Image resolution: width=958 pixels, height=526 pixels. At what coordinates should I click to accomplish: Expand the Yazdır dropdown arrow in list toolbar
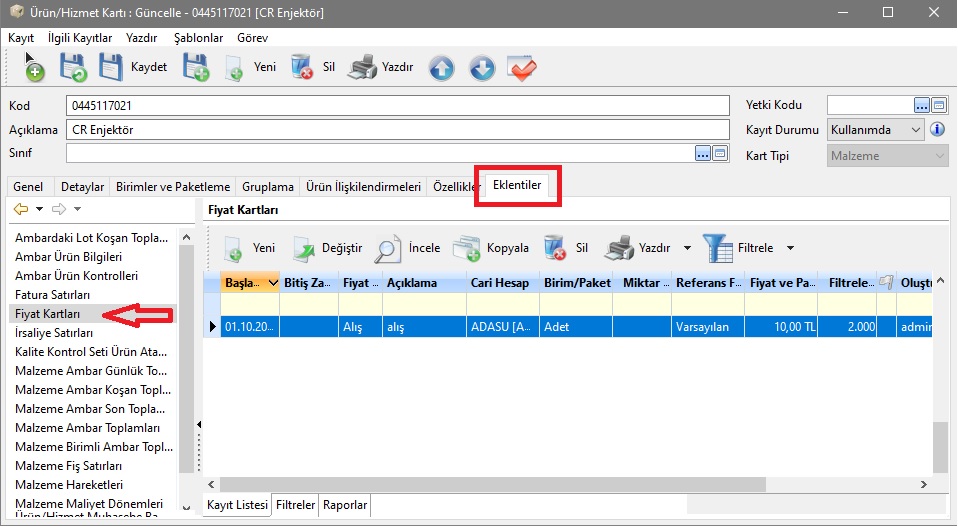click(687, 248)
